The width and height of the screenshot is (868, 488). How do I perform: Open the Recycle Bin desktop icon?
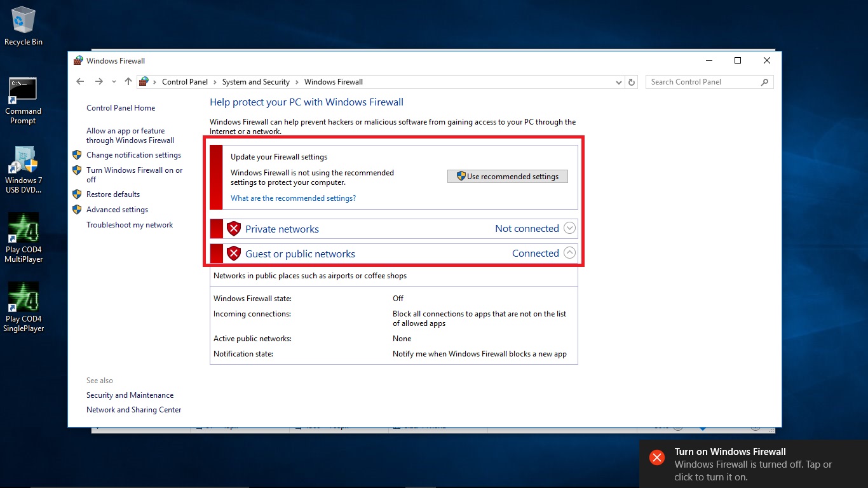tap(24, 27)
